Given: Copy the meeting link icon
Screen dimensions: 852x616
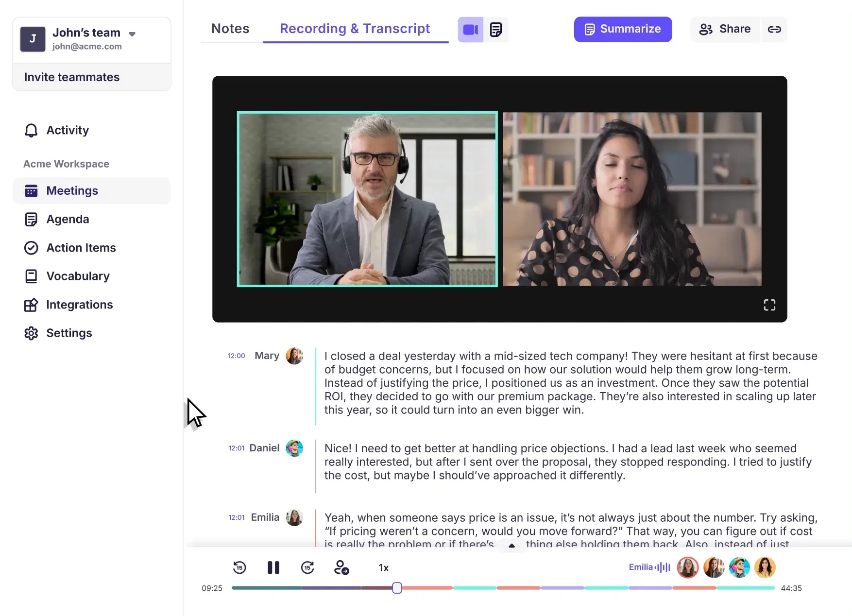Looking at the screenshot, I should pyautogui.click(x=774, y=29).
